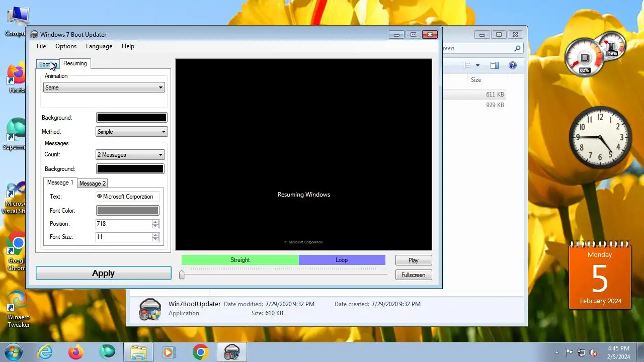The image size is (644, 362).
Task: Increase Font Size with up arrow
Action: click(155, 235)
